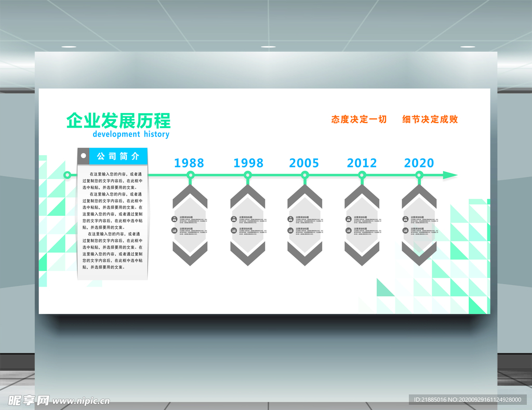
Task: Open the 公司简介 header tab
Action: pos(118,156)
